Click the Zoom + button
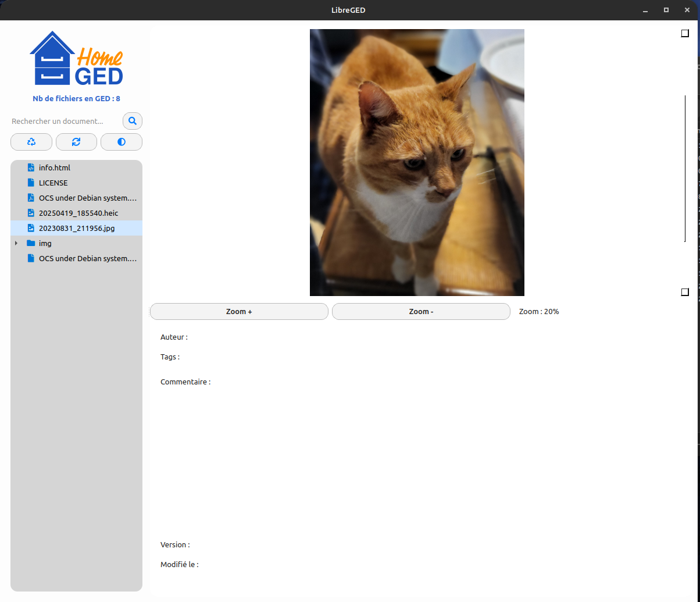Screen dimensions: 700x602 coord(239,312)
